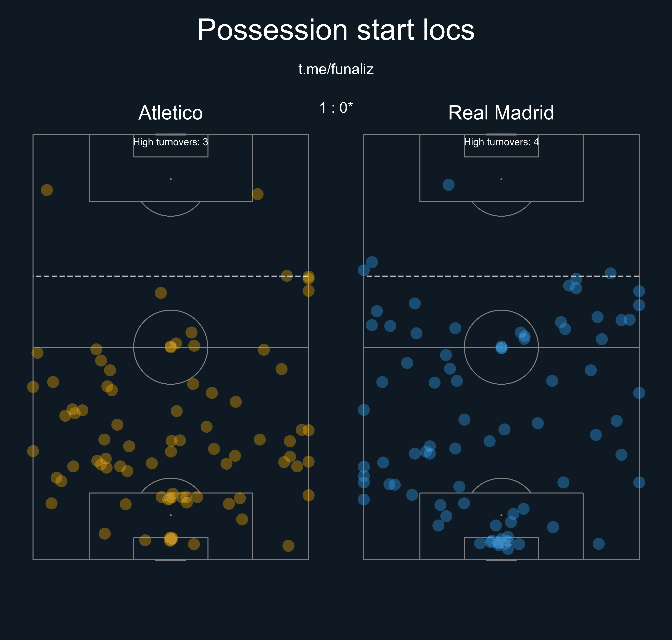Click yellow dot on right edge of Atletico's top penalty box
The height and width of the screenshot is (640, 672).
(x=257, y=194)
